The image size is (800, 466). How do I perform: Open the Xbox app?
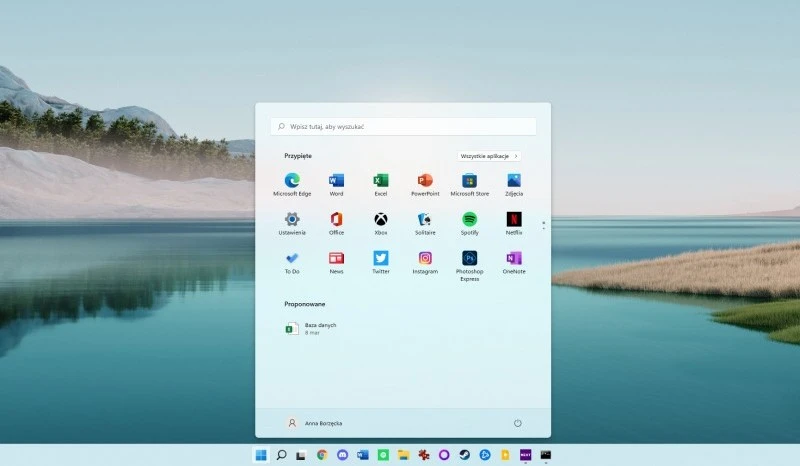tap(381, 224)
